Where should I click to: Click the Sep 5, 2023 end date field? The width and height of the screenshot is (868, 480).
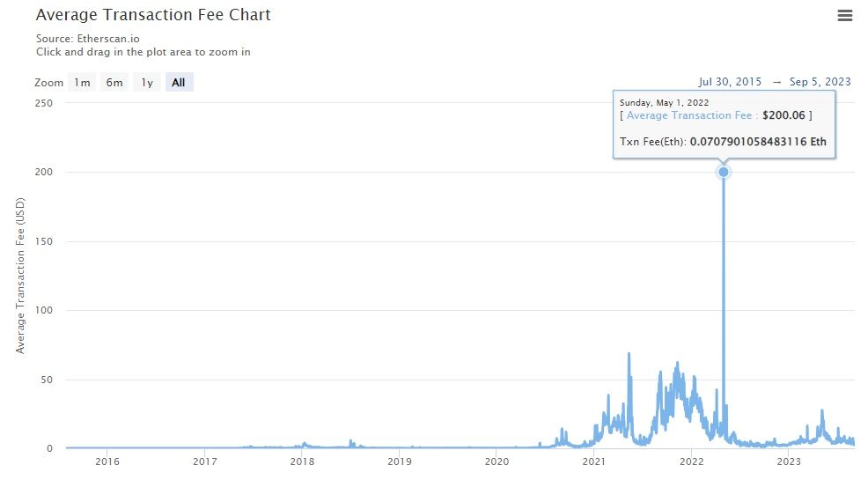pyautogui.click(x=820, y=82)
